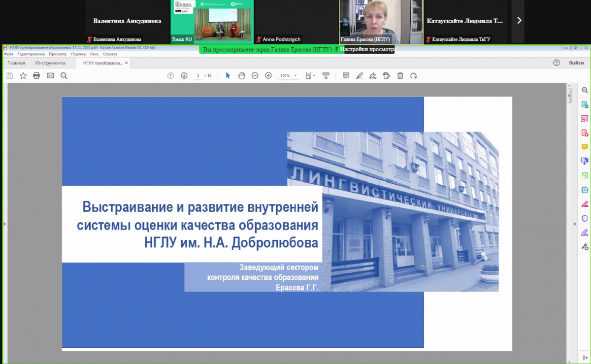Open the Подпись menu
591x364 pixels.
(x=78, y=54)
